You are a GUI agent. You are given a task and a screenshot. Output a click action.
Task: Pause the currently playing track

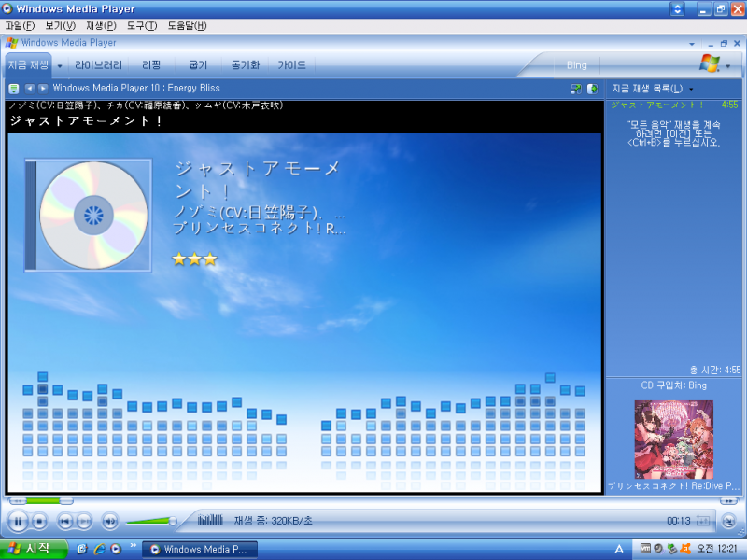(17, 522)
